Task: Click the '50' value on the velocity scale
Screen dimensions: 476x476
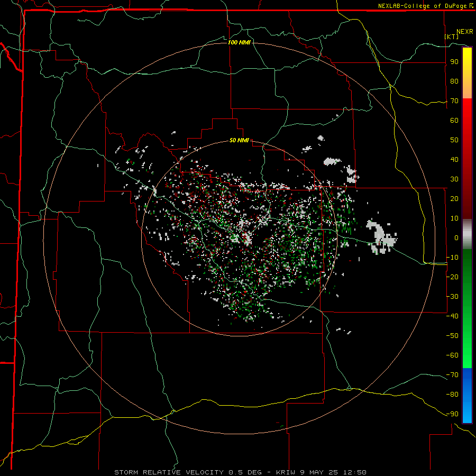Action: 454,140
